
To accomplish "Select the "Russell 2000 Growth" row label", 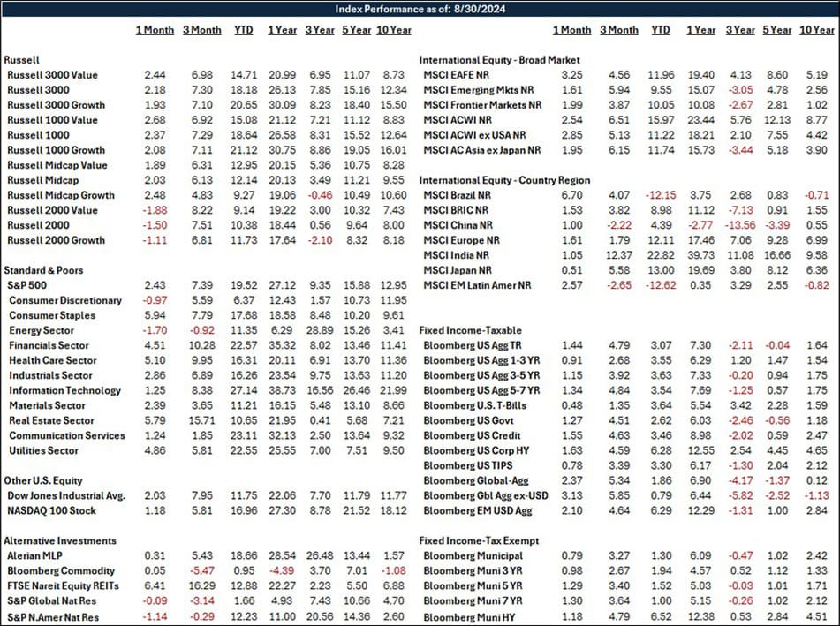I will point(57,240).
